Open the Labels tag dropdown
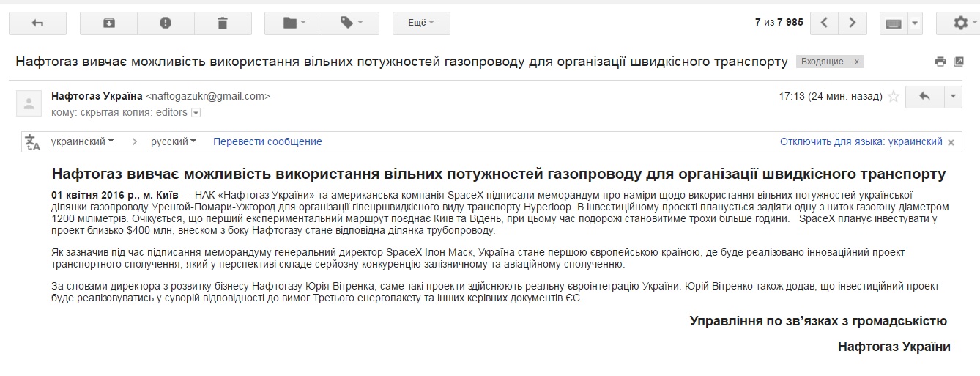Image resolution: width=980 pixels, height=376 pixels. tap(350, 23)
